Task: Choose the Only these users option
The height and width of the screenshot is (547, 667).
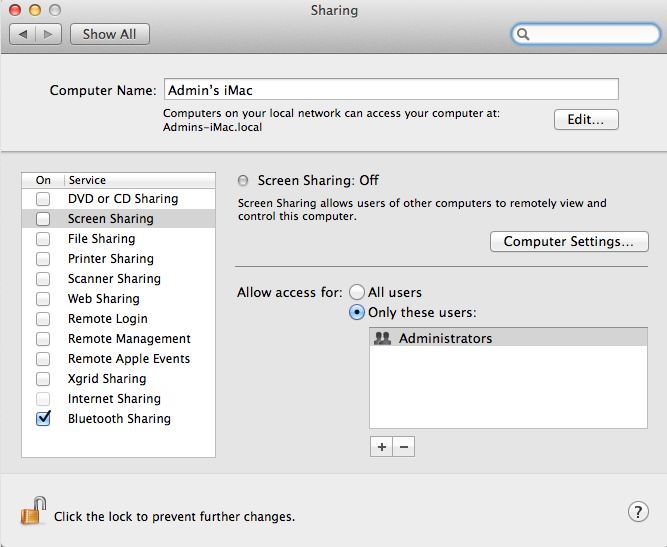Action: pyautogui.click(x=357, y=313)
